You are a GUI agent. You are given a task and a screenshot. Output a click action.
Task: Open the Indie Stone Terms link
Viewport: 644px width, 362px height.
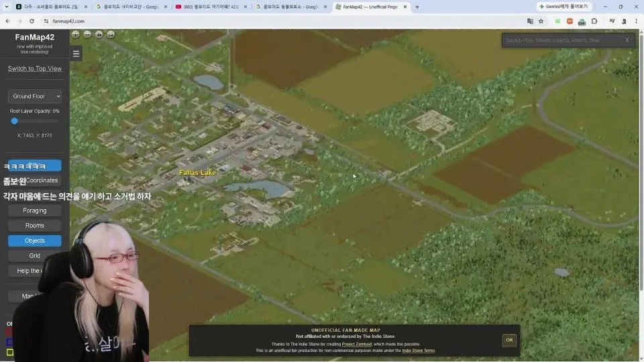pyautogui.click(x=418, y=351)
